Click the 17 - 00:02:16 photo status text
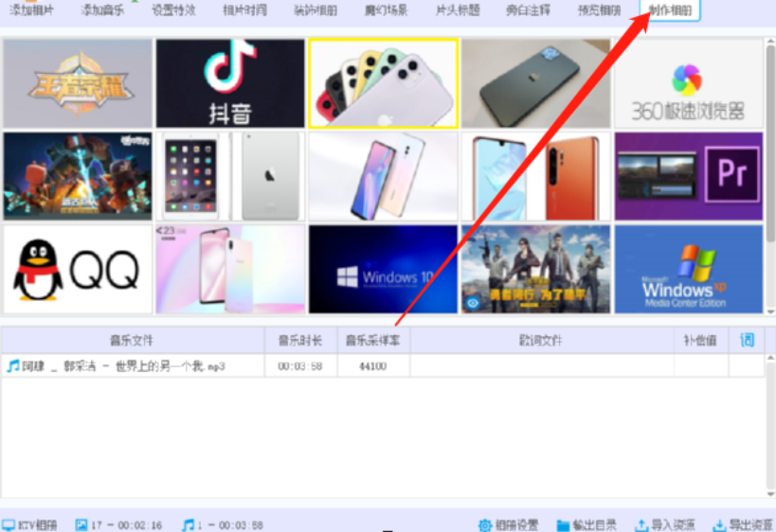Screen dimensions: 776x532 click(127, 525)
